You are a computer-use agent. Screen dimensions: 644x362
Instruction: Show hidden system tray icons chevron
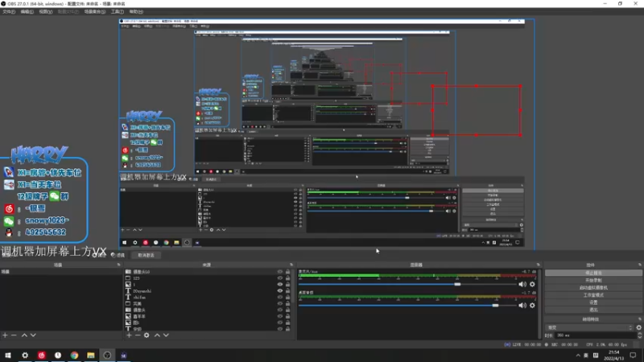[x=578, y=356]
